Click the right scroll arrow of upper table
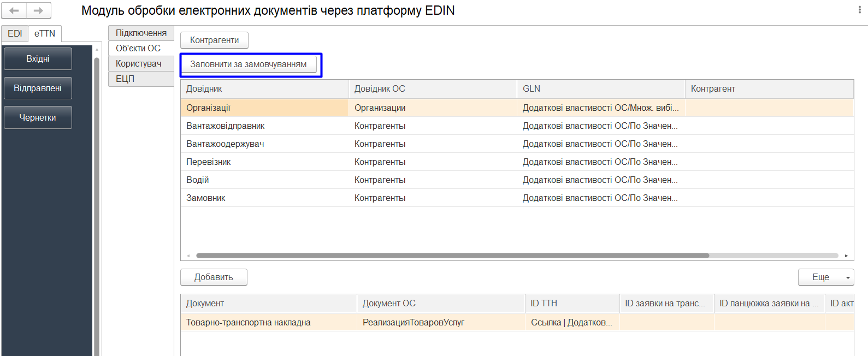Image resolution: width=868 pixels, height=356 pixels. pos(846,256)
